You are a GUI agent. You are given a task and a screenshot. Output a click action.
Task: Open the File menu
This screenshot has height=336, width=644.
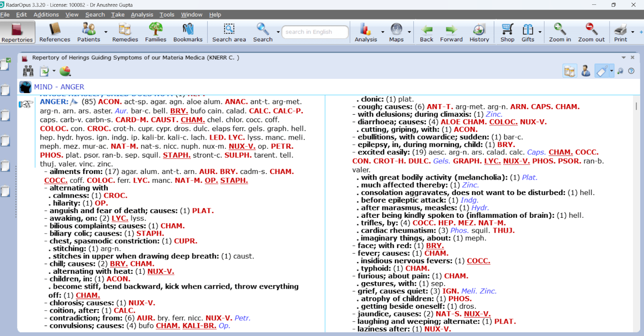tap(5, 14)
